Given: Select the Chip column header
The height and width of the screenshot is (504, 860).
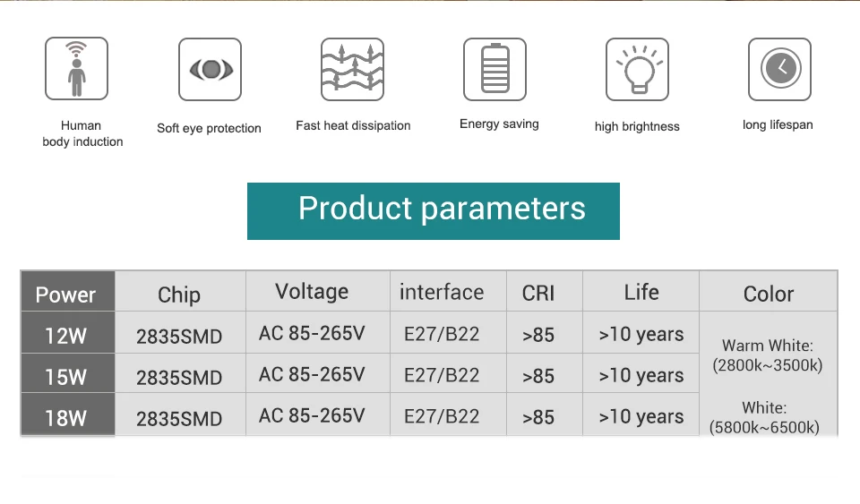Looking at the screenshot, I should click(x=179, y=295).
